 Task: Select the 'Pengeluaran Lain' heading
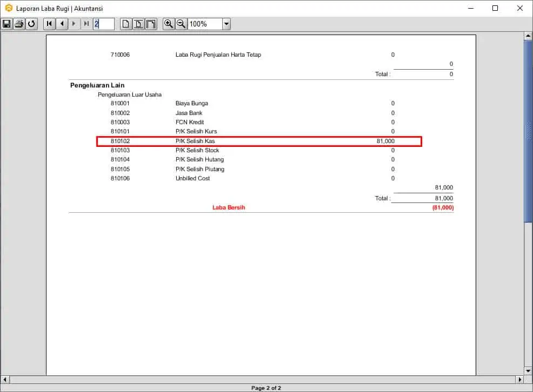(97, 85)
